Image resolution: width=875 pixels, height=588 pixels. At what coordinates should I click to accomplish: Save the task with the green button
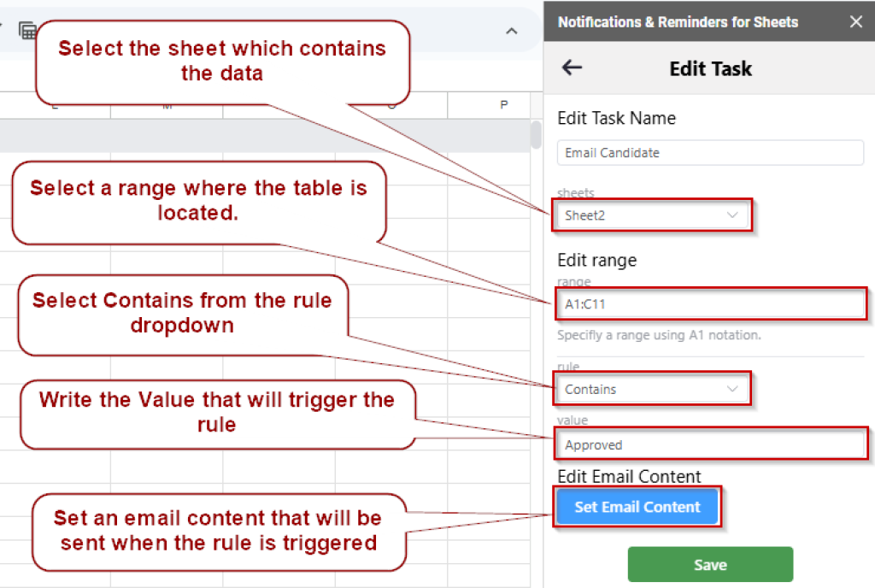pos(710,564)
